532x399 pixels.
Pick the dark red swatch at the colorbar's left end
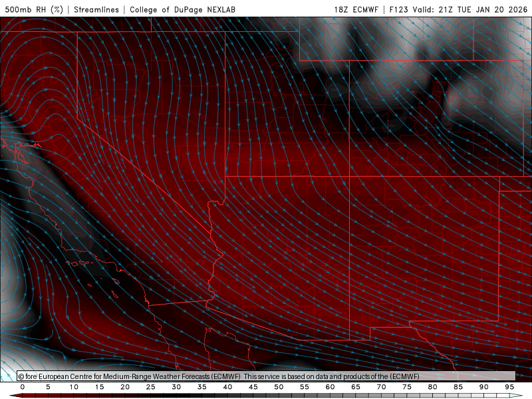pyautogui.click(x=16, y=396)
